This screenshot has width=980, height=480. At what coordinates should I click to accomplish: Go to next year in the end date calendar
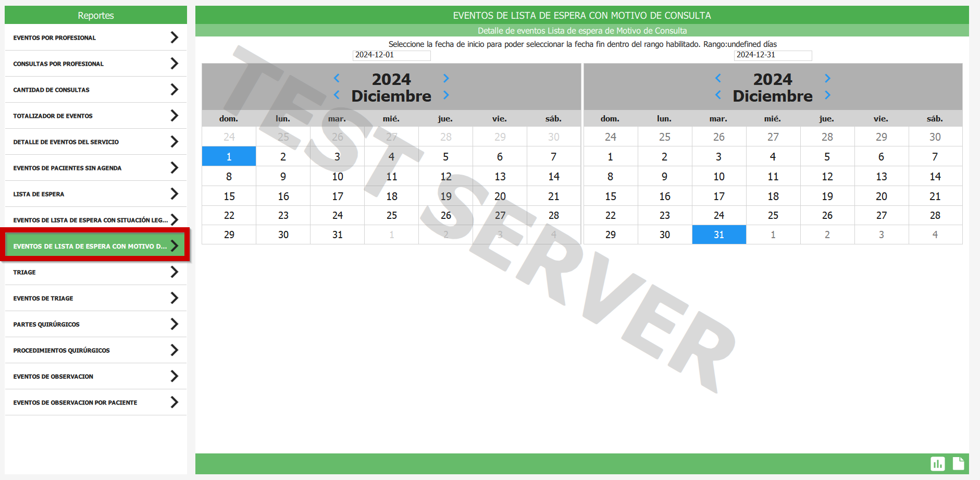827,78
